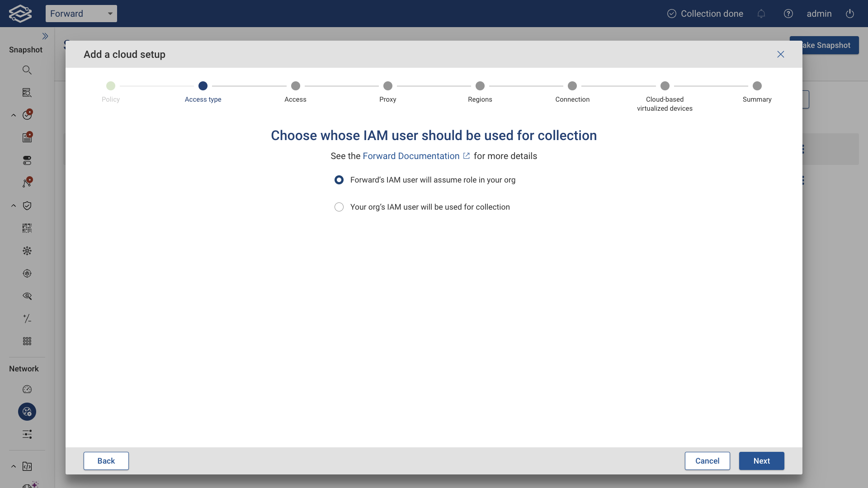Image resolution: width=868 pixels, height=488 pixels.
Task: Click the Collection done status indicator
Action: coord(704,14)
